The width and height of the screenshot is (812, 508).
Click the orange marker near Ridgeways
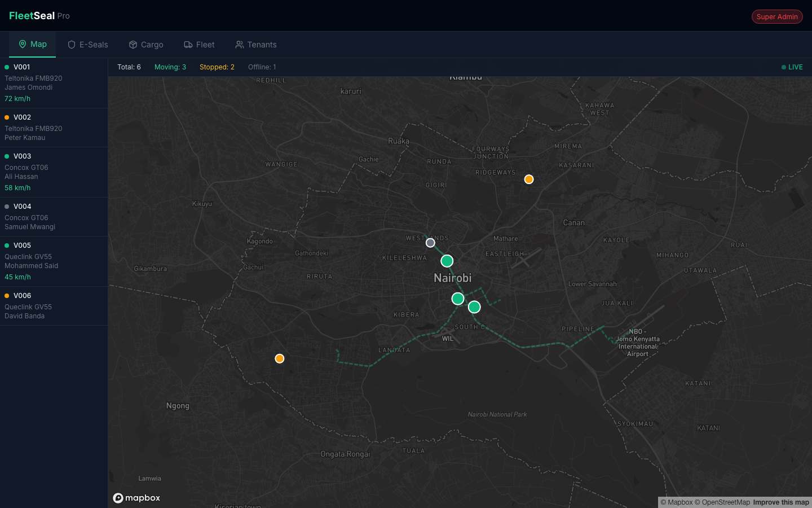tap(529, 179)
